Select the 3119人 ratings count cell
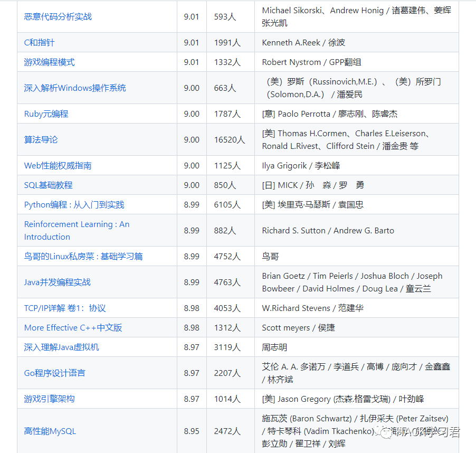This screenshot has height=453, width=476. tap(231, 347)
